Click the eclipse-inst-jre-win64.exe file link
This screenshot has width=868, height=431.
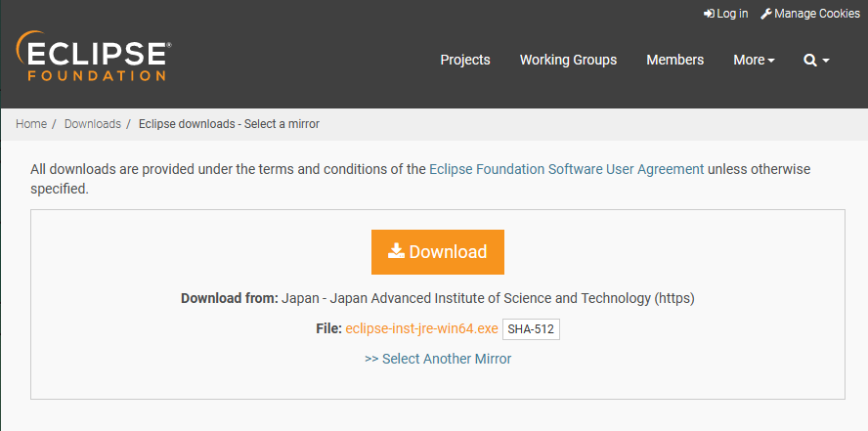[x=421, y=329]
